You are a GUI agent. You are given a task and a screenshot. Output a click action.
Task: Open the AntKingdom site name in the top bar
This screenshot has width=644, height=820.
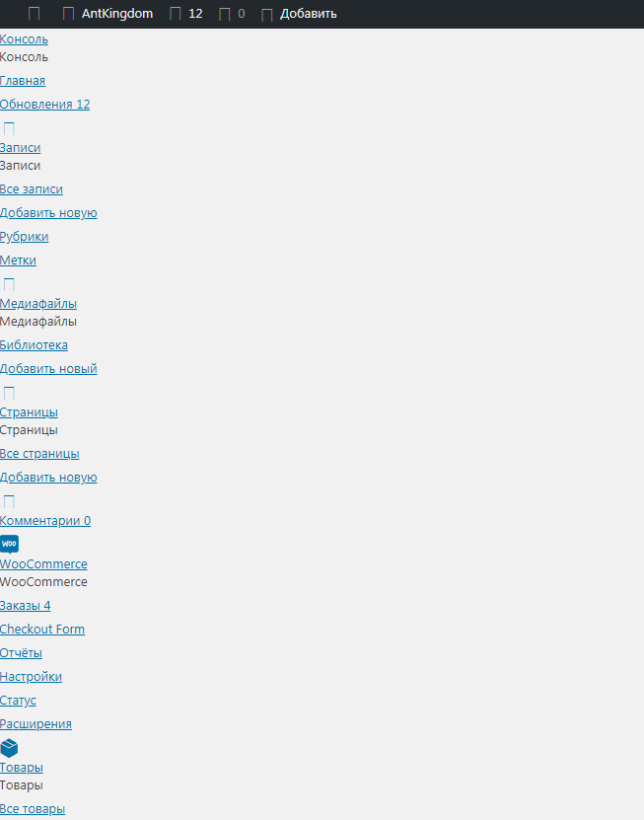[x=117, y=14]
